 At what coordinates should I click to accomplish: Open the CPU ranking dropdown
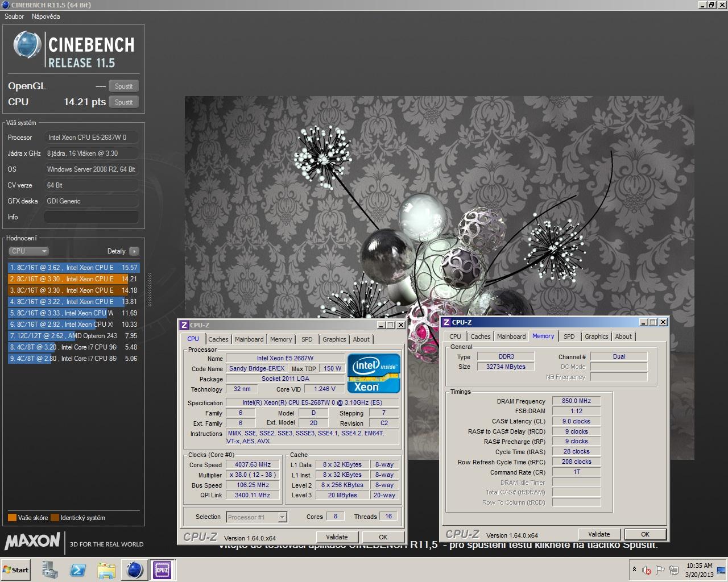pyautogui.click(x=28, y=251)
